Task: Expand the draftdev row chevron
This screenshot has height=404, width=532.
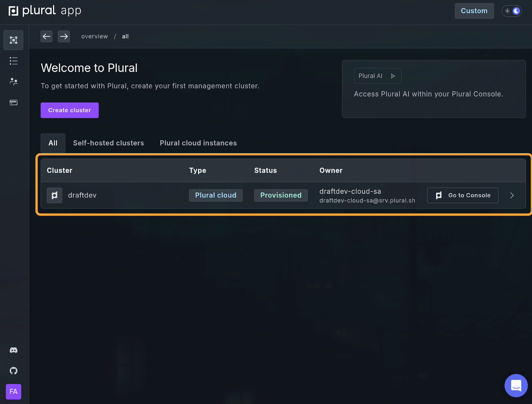Action: click(512, 195)
